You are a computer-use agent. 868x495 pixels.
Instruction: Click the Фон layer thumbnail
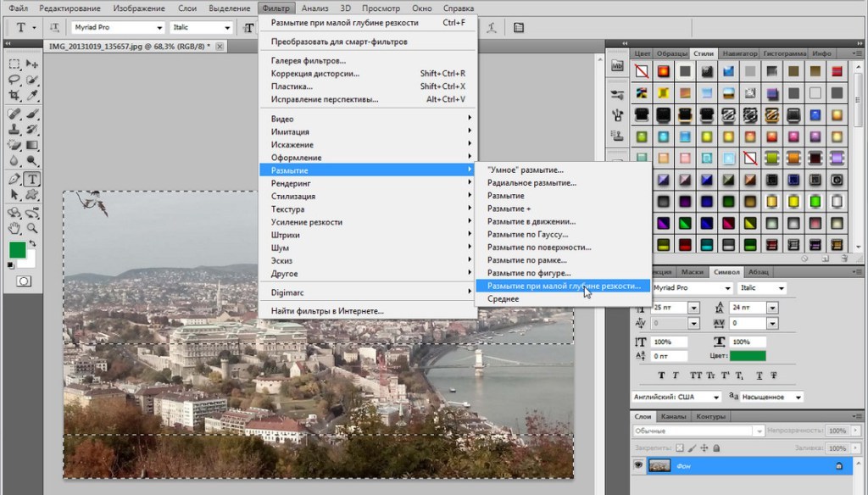[x=659, y=465]
